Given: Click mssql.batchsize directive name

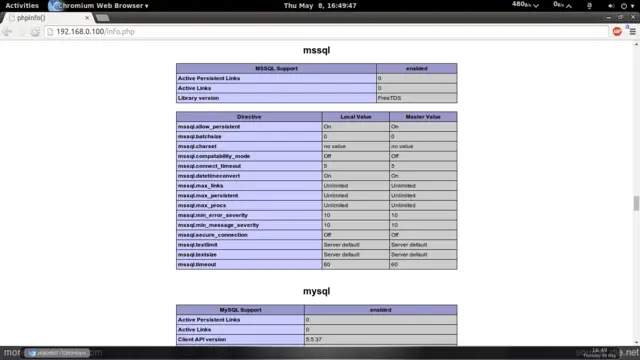Looking at the screenshot, I should pyautogui.click(x=200, y=136).
